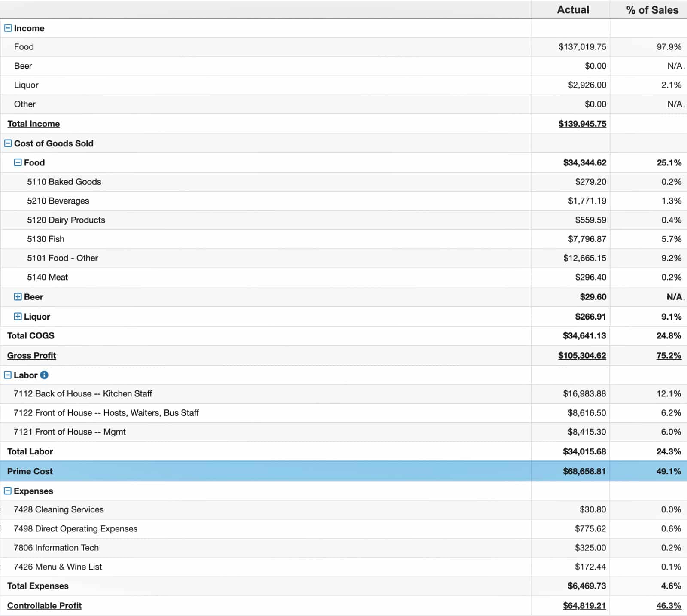Viewport: 687px width, 616px height.
Task: Click the $12,665.15 Food - Other value
Action: pos(585,258)
